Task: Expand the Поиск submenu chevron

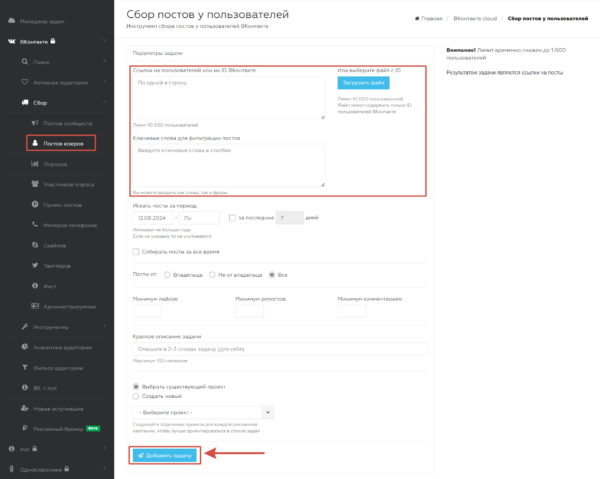Action: point(104,61)
